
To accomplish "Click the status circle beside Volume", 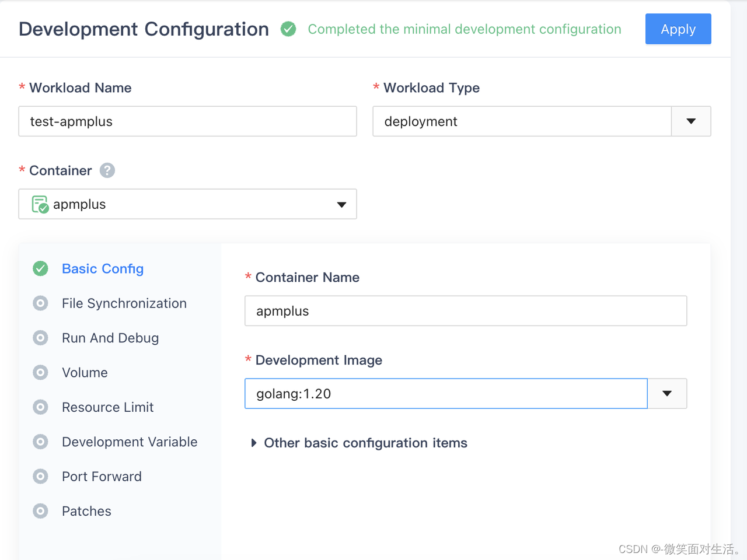I will pyautogui.click(x=40, y=372).
